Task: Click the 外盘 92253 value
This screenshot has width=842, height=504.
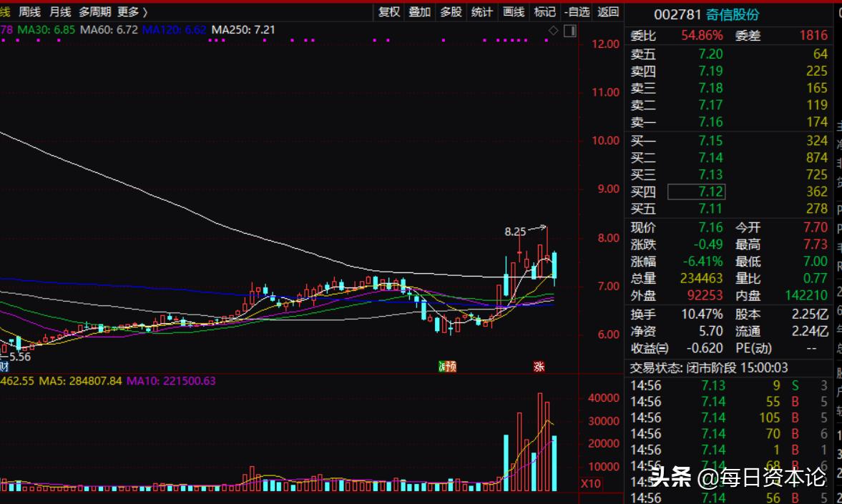Action: click(x=705, y=295)
